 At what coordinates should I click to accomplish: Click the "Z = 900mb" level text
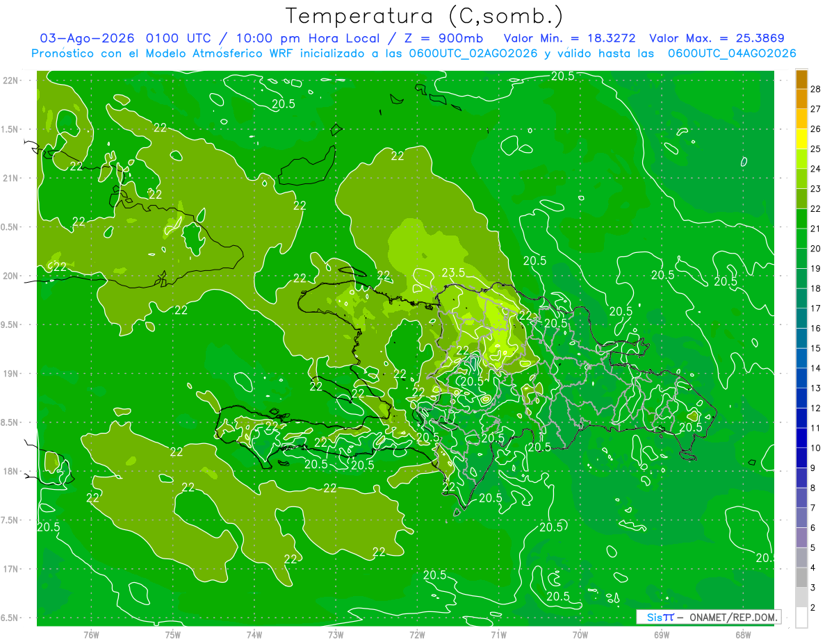pos(443,38)
